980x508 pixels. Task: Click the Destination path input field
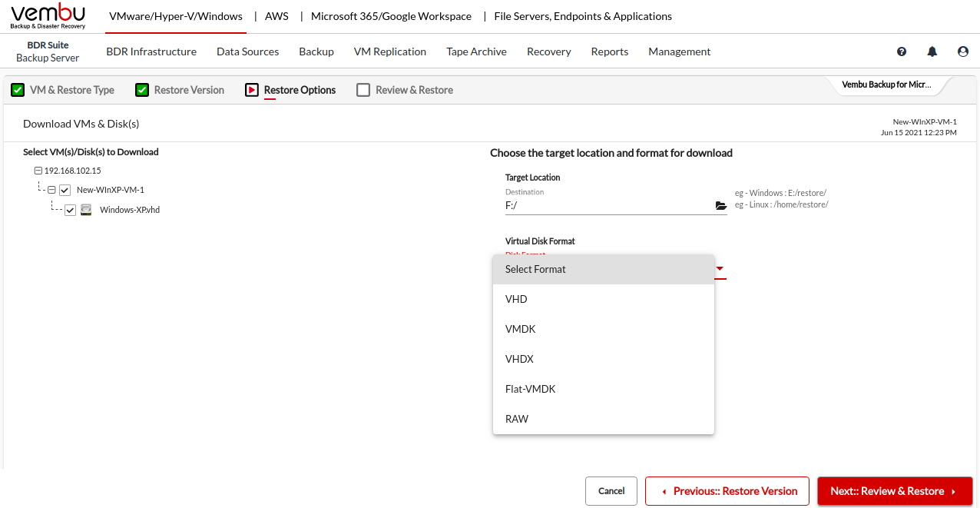pyautogui.click(x=607, y=206)
